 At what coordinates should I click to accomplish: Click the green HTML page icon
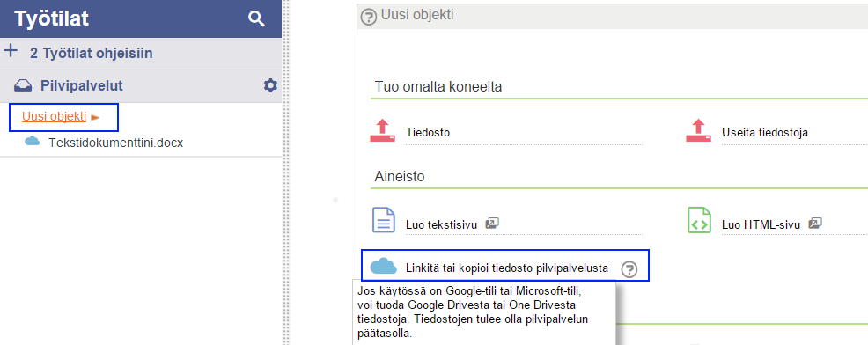click(x=699, y=220)
